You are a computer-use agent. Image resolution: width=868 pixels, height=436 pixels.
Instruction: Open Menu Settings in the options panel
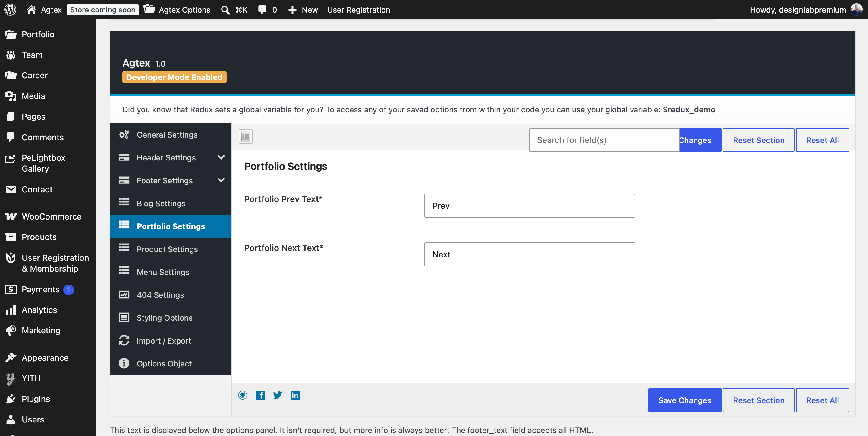(171, 272)
